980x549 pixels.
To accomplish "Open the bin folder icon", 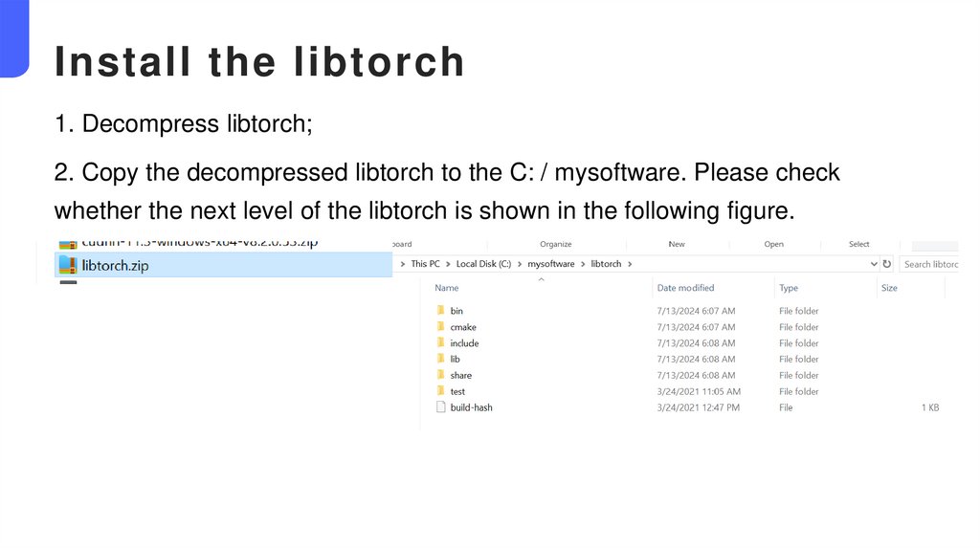I will pyautogui.click(x=441, y=311).
